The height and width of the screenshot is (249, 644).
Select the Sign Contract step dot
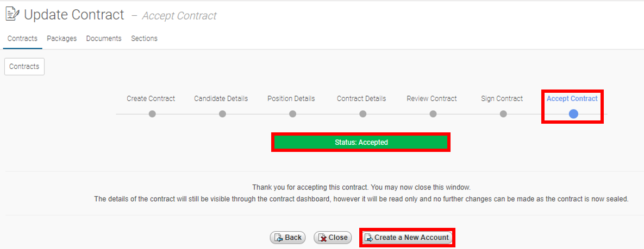(x=503, y=114)
